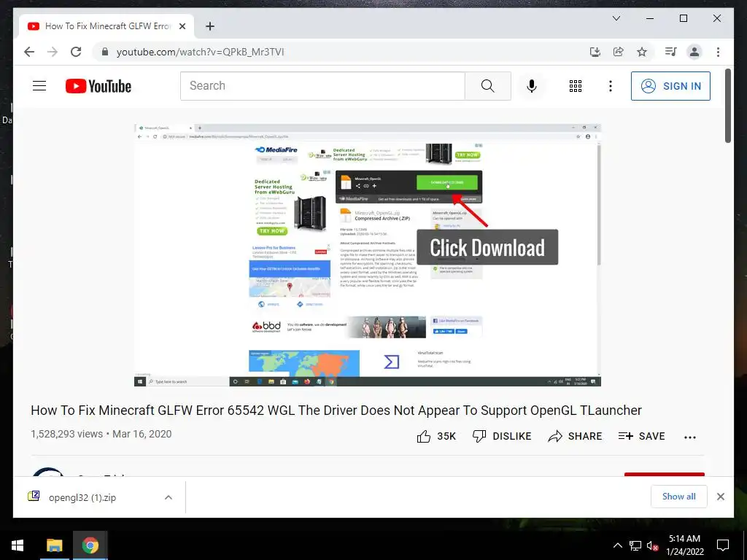
Task: Open File Explorer from the taskbar
Action: click(x=54, y=545)
